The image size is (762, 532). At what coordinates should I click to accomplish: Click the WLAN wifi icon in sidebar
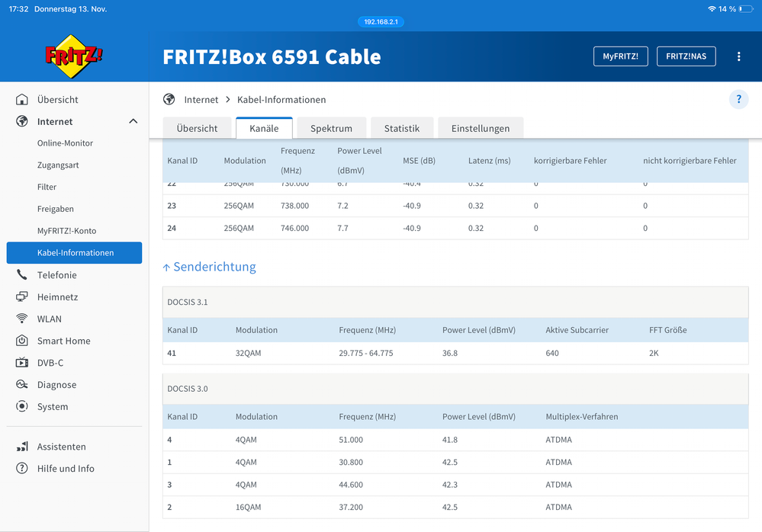tap(22, 319)
